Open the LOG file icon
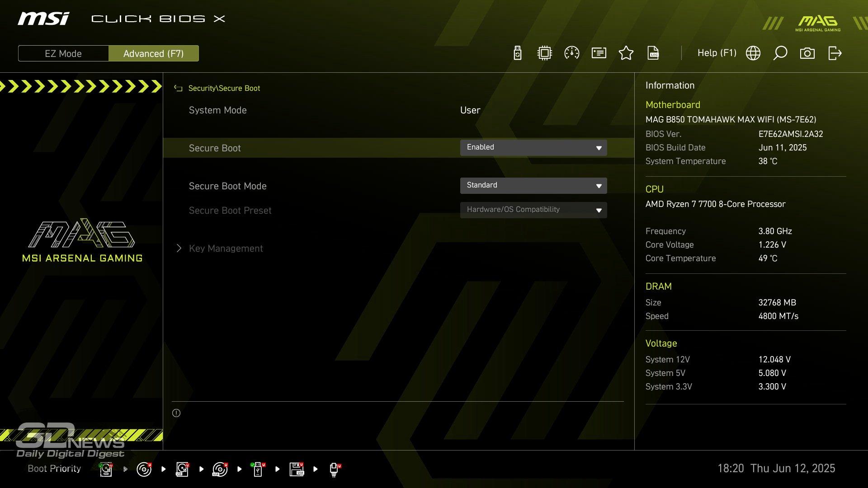Screen dimensions: 868x488 coord(653,53)
